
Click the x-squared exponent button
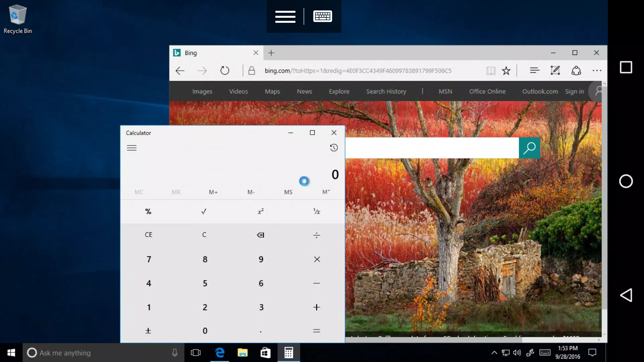261,211
